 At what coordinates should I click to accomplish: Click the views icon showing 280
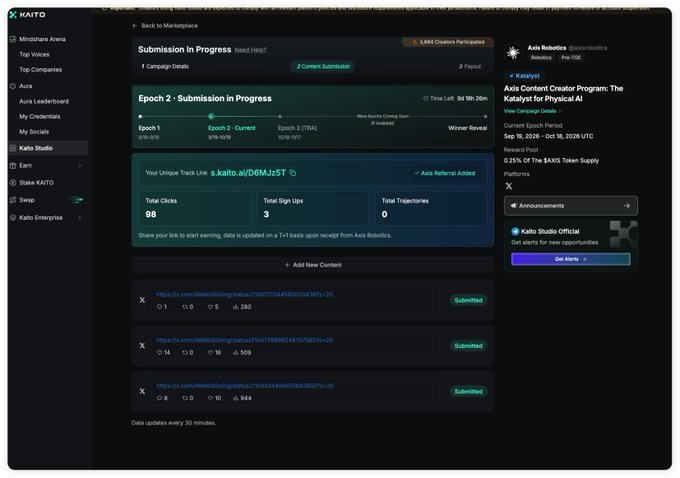[x=236, y=307]
